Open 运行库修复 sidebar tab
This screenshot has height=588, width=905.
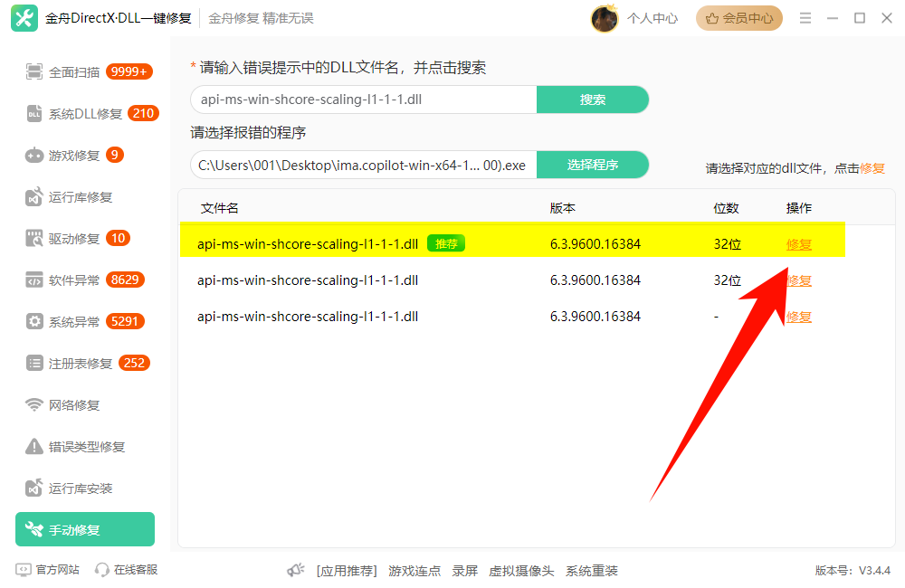pos(80,197)
